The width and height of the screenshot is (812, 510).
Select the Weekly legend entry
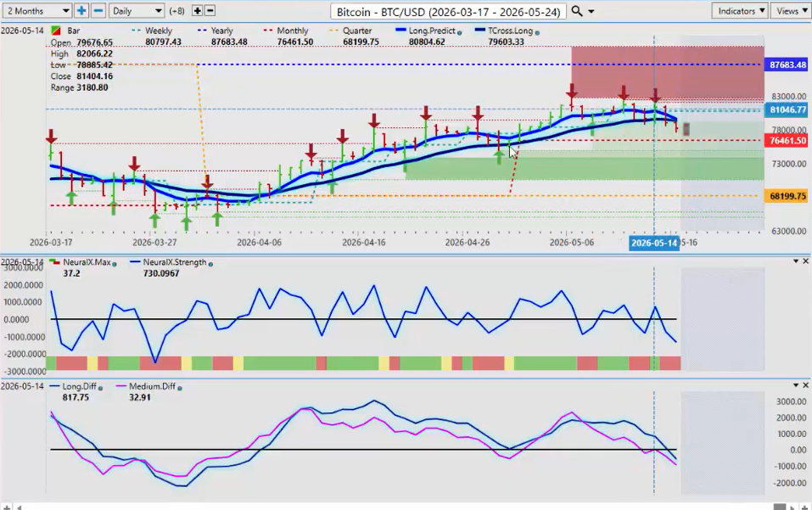pos(158,31)
